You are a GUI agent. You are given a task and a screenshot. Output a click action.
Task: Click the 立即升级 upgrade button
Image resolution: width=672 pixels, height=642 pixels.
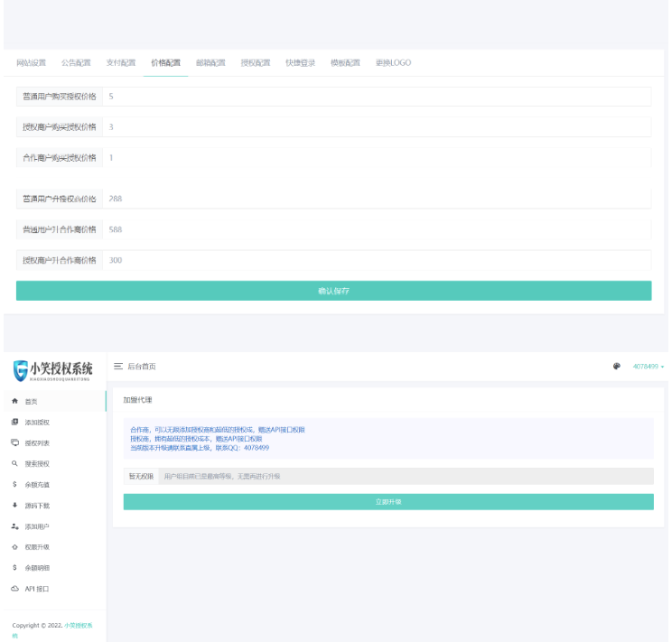pyautogui.click(x=388, y=502)
